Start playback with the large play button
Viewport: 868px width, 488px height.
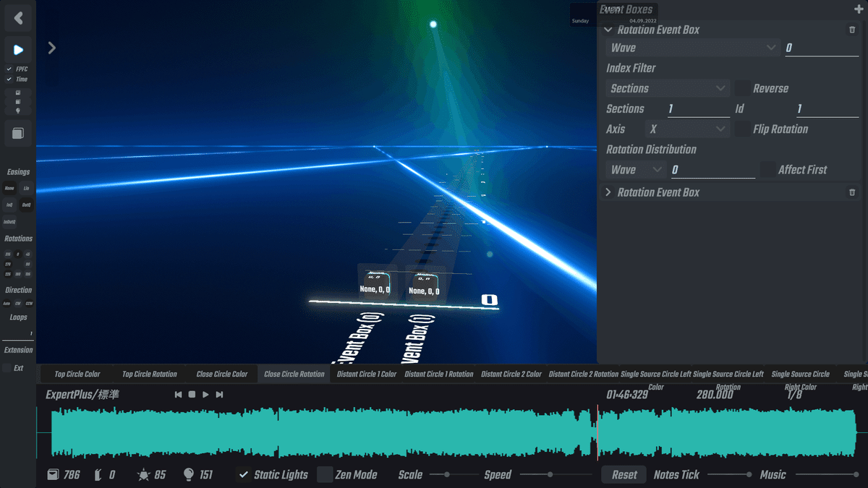(x=18, y=50)
